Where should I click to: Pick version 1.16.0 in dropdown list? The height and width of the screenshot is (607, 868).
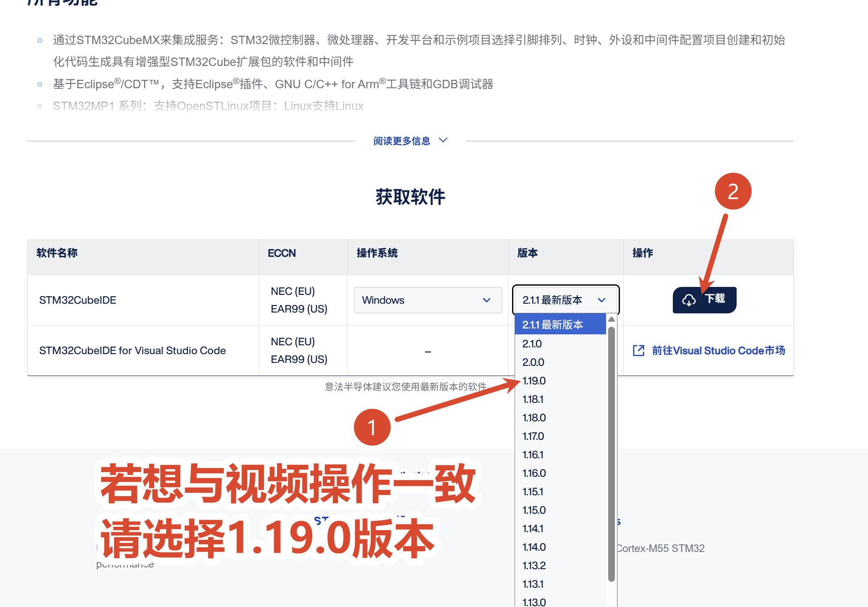pos(560,473)
